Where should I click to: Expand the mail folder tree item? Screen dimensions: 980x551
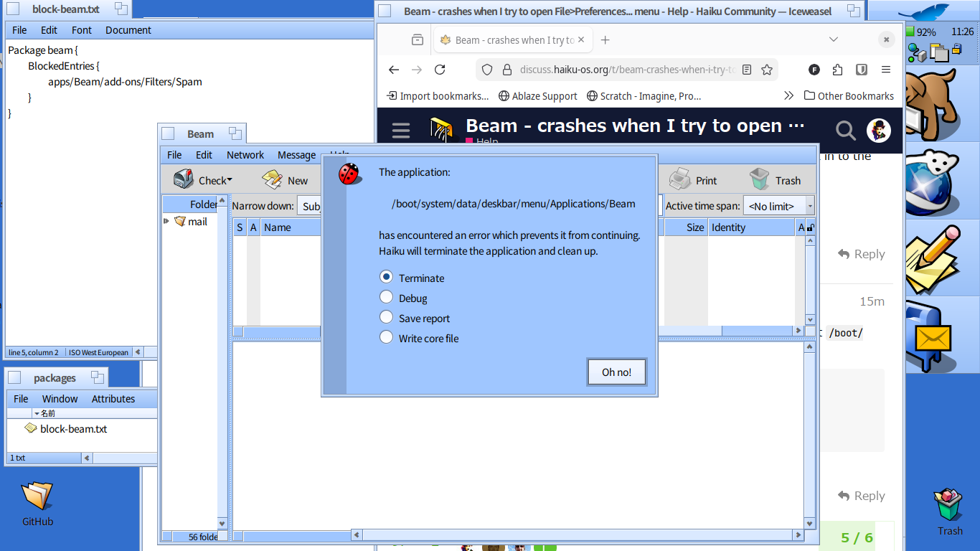click(166, 222)
